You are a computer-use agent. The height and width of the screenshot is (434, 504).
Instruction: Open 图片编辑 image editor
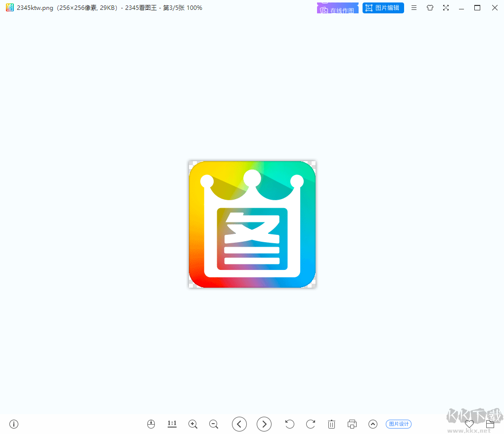pyautogui.click(x=383, y=8)
